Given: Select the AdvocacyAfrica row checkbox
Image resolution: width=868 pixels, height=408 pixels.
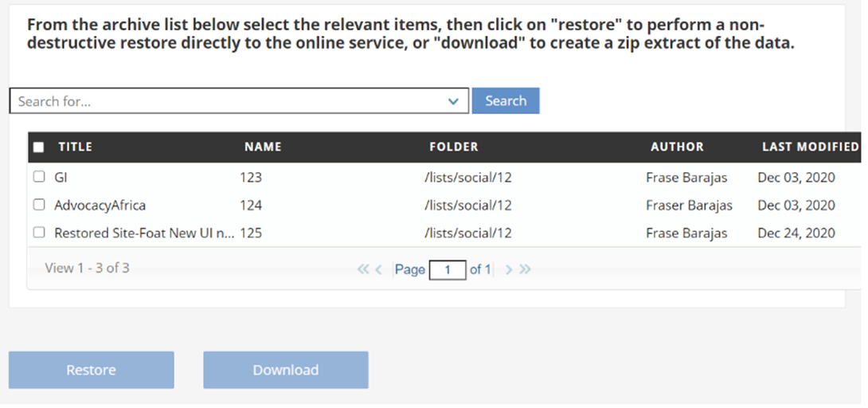Looking at the screenshot, I should [39, 205].
